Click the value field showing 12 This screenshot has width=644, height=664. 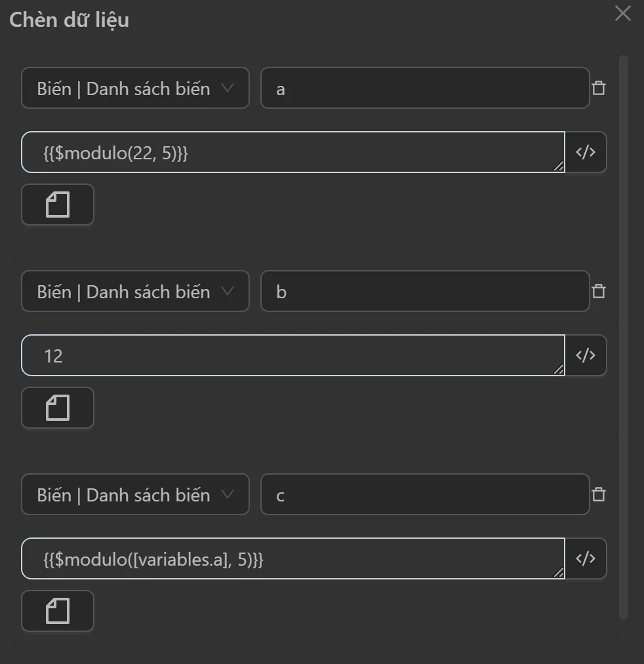(292, 355)
